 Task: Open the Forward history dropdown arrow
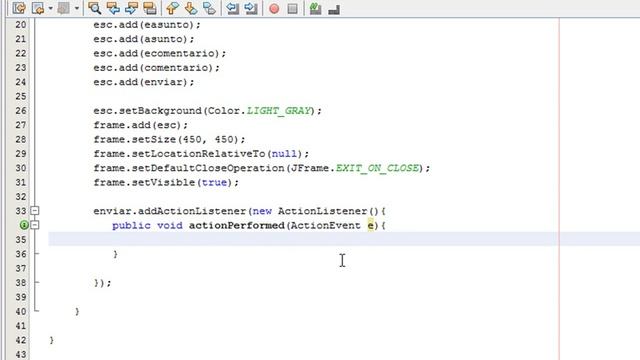point(77,8)
